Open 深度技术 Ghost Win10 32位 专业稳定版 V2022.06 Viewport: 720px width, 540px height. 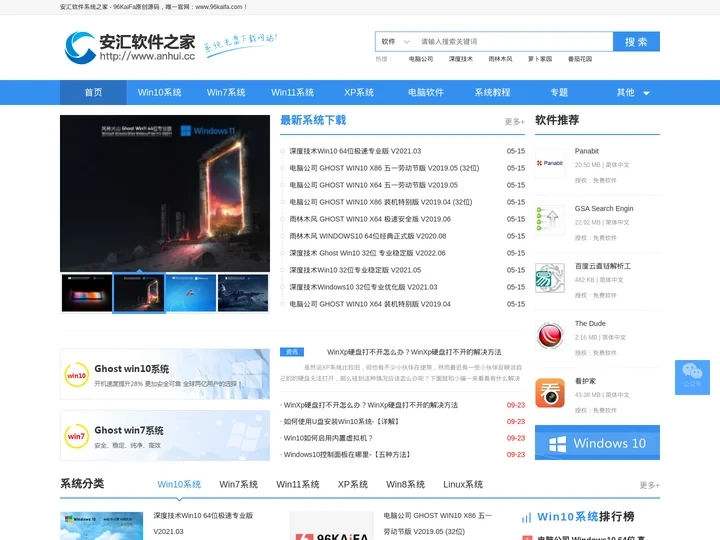coord(367,253)
